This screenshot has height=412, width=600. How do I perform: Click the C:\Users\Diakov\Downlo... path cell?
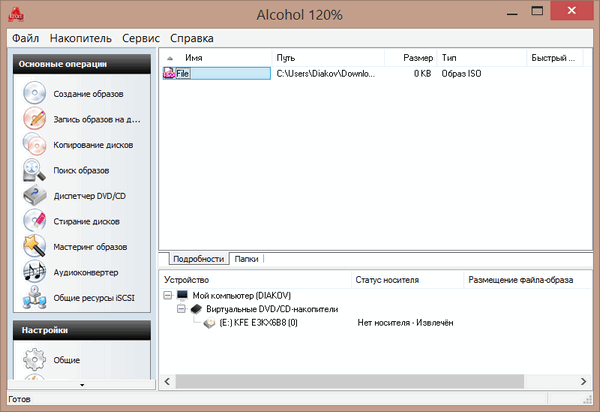pyautogui.click(x=326, y=73)
